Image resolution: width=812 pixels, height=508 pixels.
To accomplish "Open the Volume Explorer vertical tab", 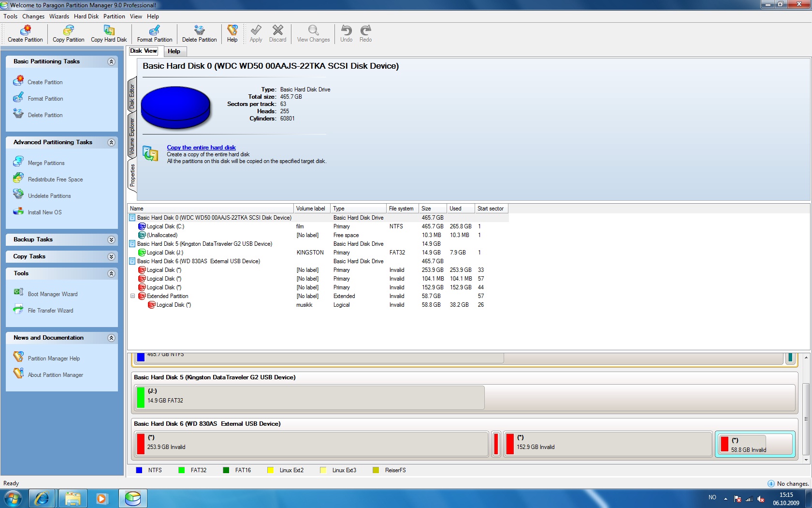I will [x=132, y=136].
